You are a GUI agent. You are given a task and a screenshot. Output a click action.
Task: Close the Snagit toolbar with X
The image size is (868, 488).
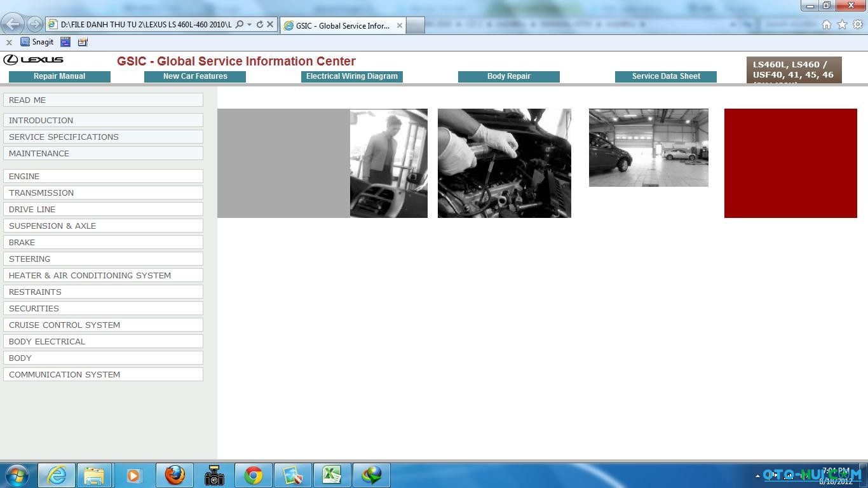(x=9, y=42)
